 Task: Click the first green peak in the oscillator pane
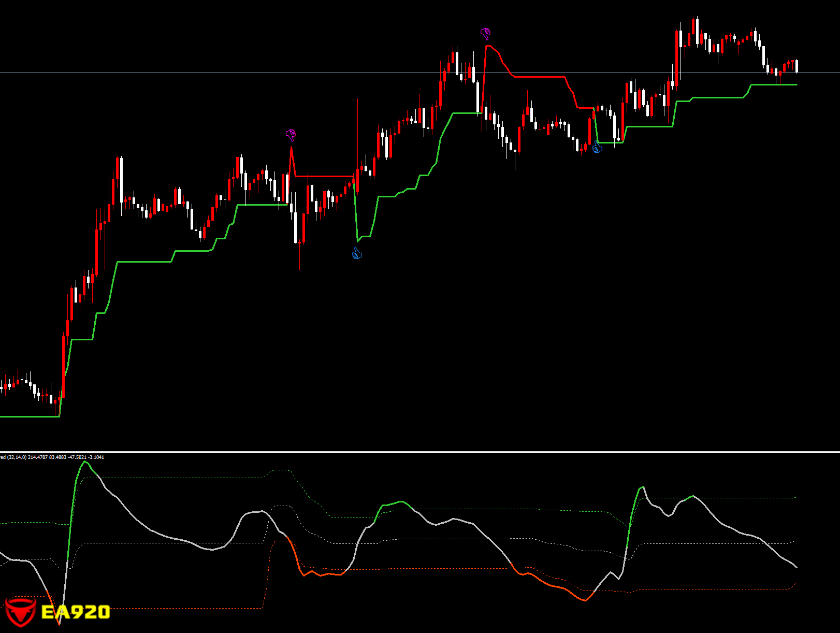coord(85,462)
